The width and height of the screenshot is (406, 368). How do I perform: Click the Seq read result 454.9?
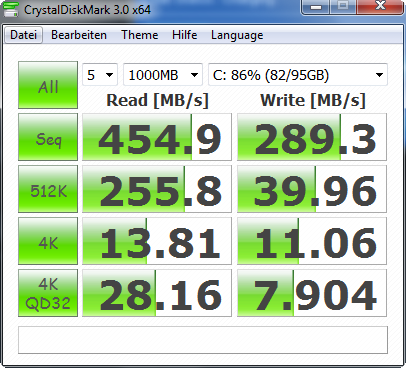point(157,137)
